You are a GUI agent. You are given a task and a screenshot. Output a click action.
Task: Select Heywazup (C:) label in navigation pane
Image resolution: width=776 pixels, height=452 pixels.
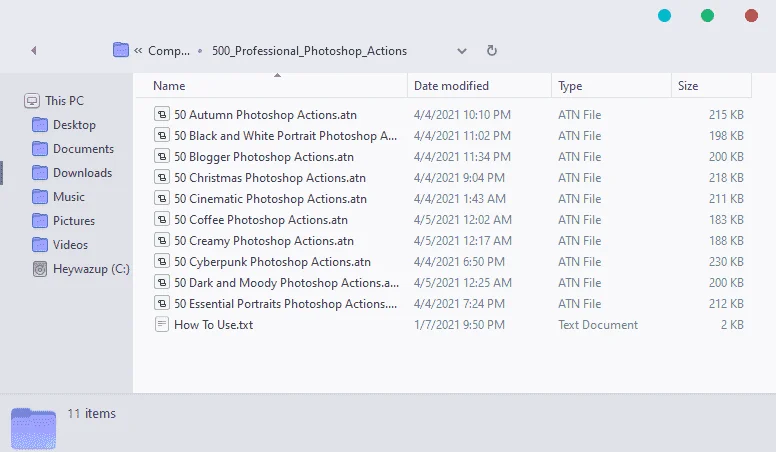click(91, 269)
